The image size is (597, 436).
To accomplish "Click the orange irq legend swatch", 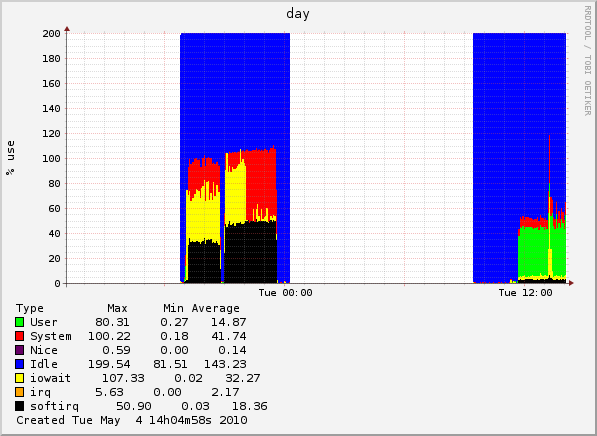I will 20,392.
